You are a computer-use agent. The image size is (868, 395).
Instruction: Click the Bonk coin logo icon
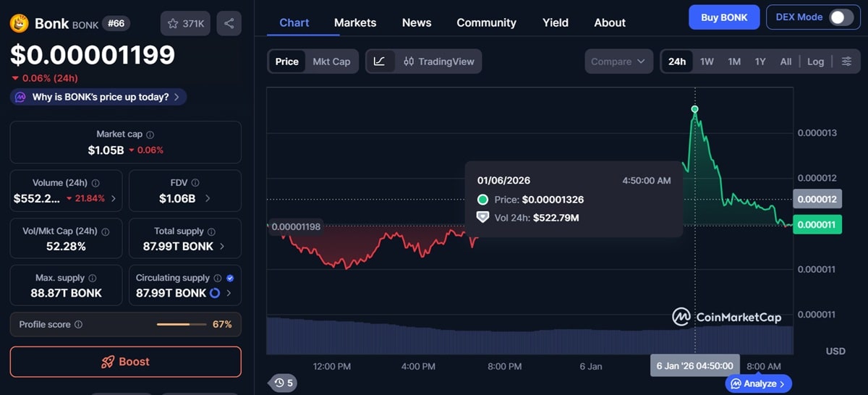tap(19, 24)
